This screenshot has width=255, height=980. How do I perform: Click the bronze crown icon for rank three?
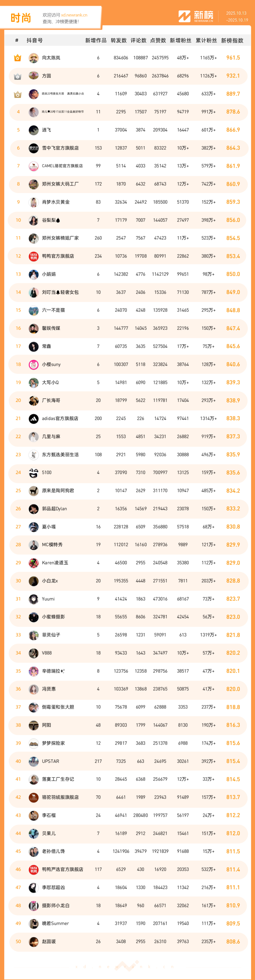[x=17, y=94]
